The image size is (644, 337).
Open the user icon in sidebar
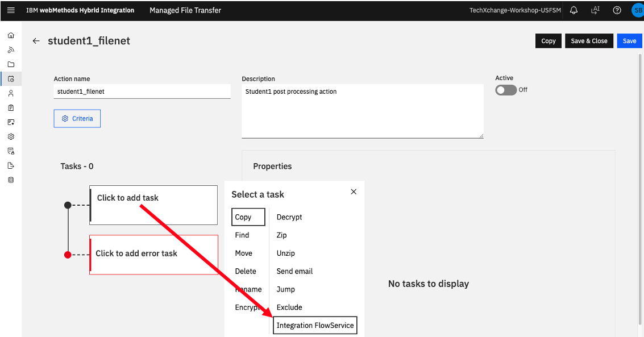coord(11,93)
